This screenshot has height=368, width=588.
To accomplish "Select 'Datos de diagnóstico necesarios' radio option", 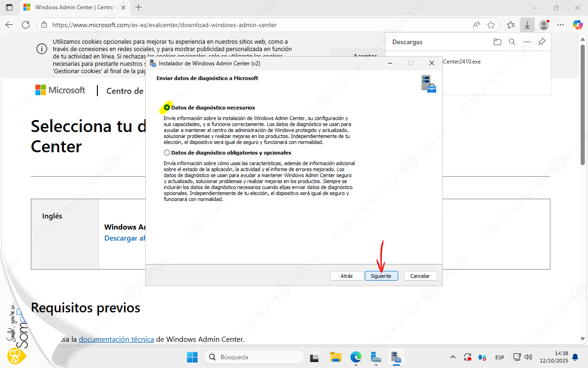I will pyautogui.click(x=167, y=108).
